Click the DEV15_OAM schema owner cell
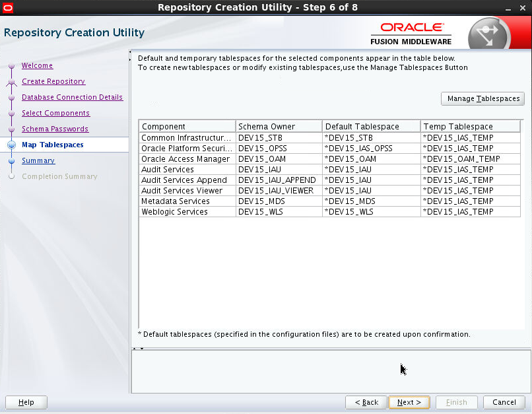532x414 pixels. [x=279, y=159]
